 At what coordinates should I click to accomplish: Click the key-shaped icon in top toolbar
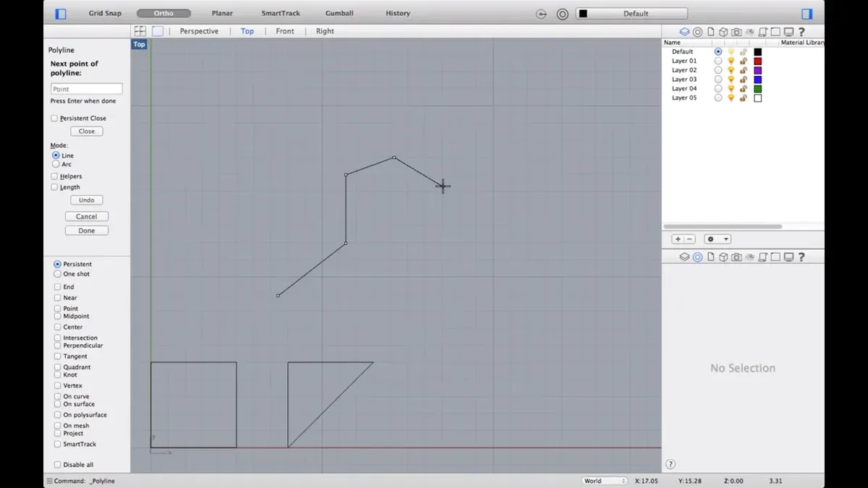542,14
